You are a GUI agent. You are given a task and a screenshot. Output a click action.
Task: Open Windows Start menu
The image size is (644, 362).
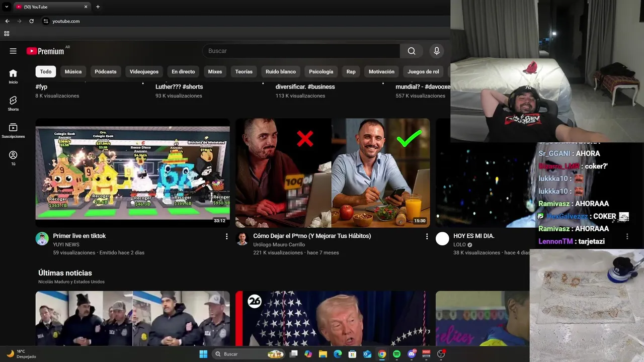203,354
